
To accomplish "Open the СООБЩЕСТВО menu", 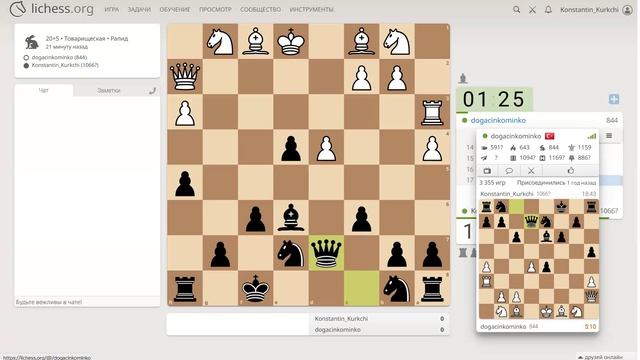I will 260,9.
